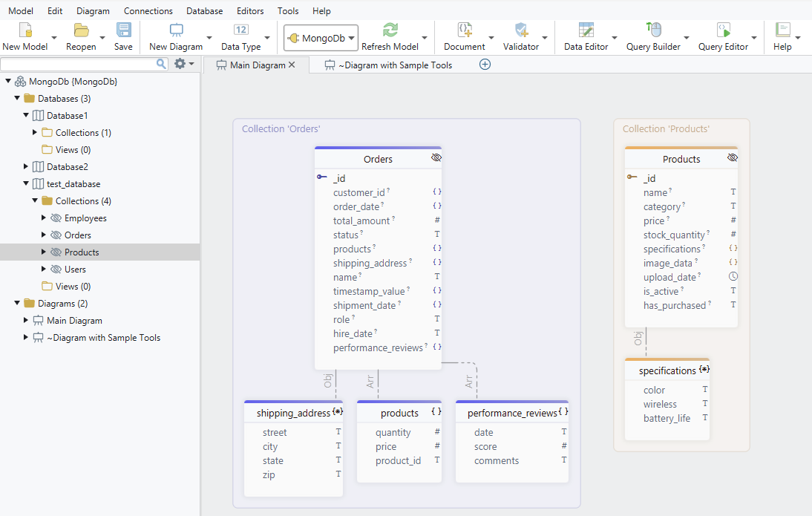Click Collection 'Orders' group label
The height and width of the screenshot is (516, 812).
click(281, 129)
